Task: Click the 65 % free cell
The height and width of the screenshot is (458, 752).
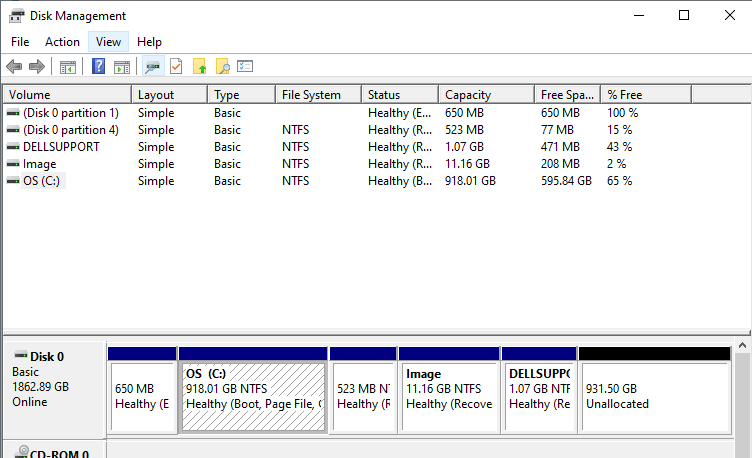Action: click(x=620, y=181)
